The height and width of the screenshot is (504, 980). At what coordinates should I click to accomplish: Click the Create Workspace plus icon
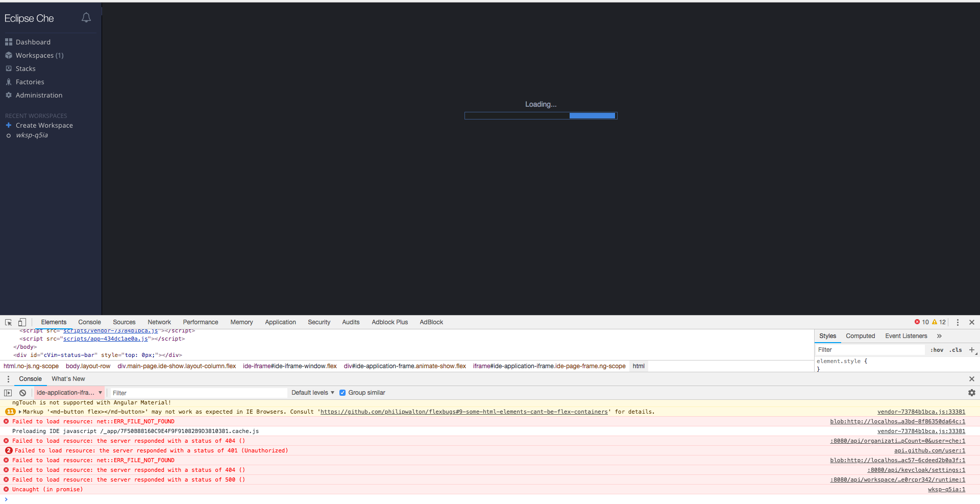pyautogui.click(x=9, y=125)
